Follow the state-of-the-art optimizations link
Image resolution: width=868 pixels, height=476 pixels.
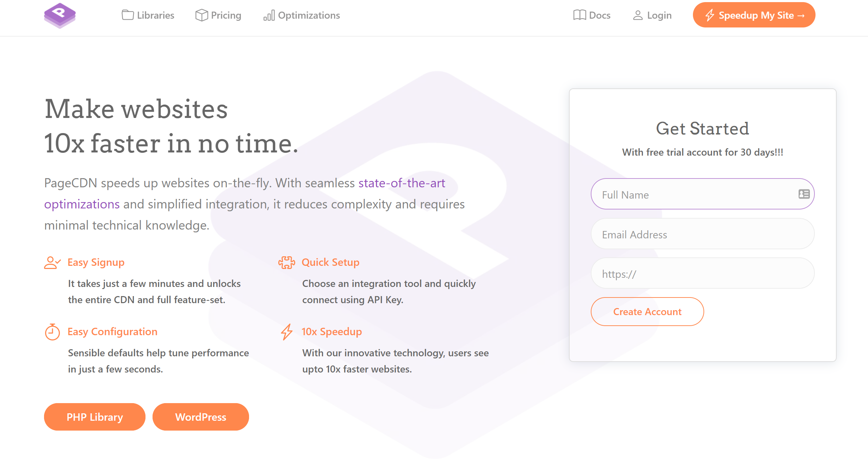coord(402,183)
